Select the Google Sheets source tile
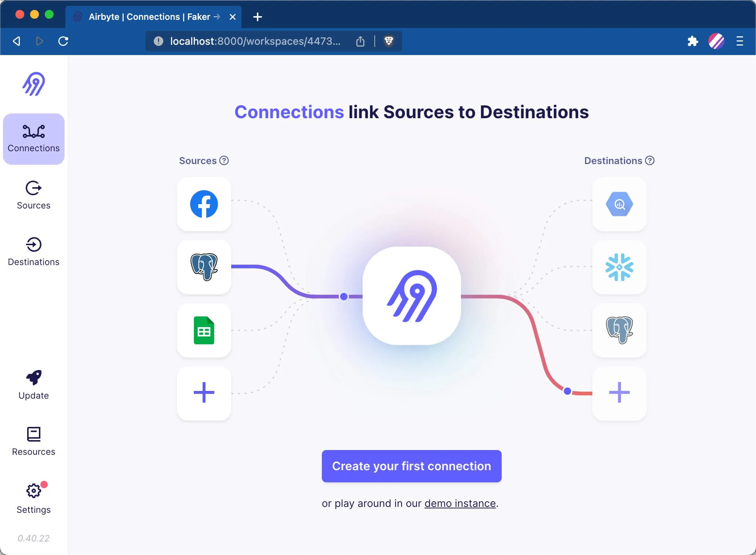The width and height of the screenshot is (756, 555). (x=204, y=330)
